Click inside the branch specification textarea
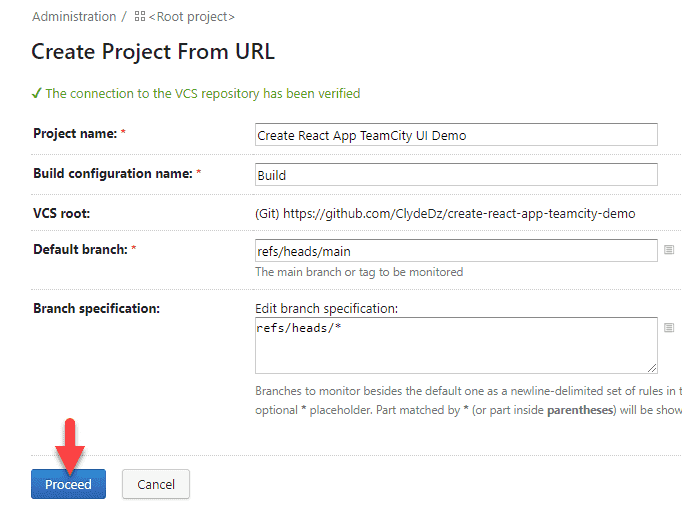682x514 pixels. coord(456,345)
